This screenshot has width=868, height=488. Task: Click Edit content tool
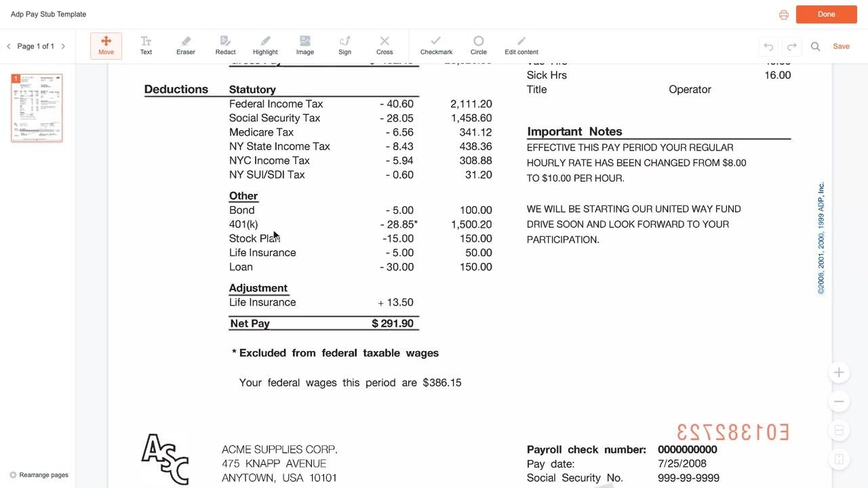[521, 46]
